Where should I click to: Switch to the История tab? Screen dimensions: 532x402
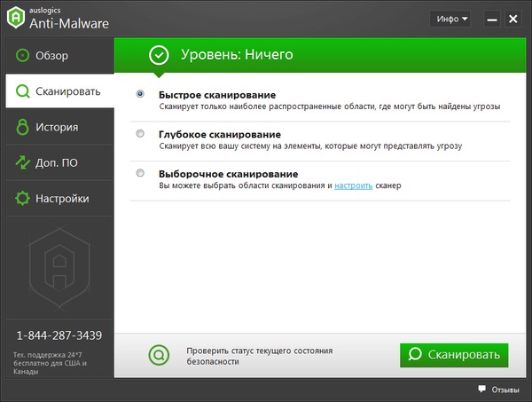57,127
